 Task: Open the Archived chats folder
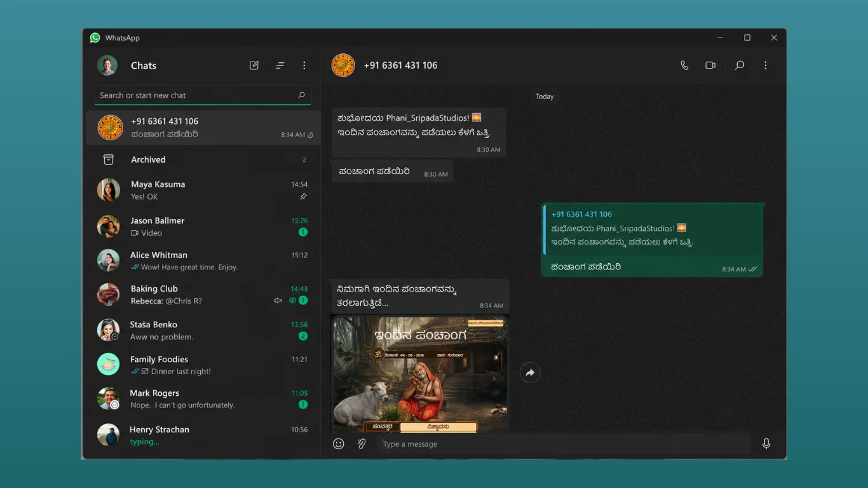[x=203, y=159]
